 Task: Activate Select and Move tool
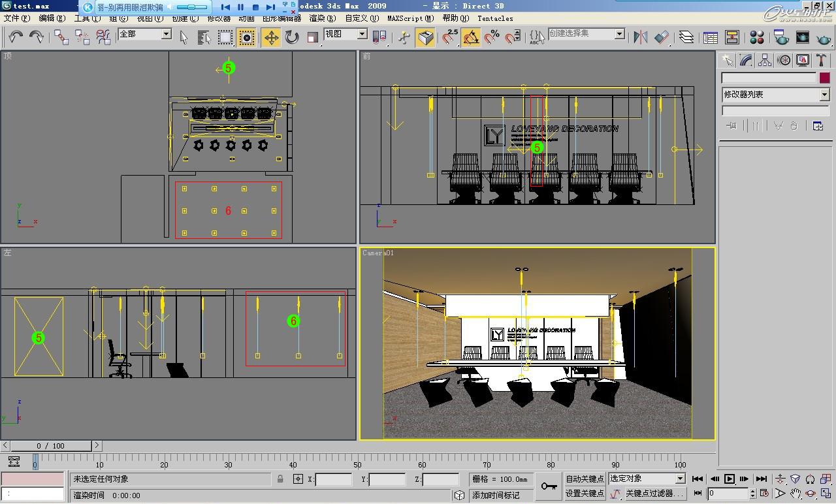click(x=271, y=37)
